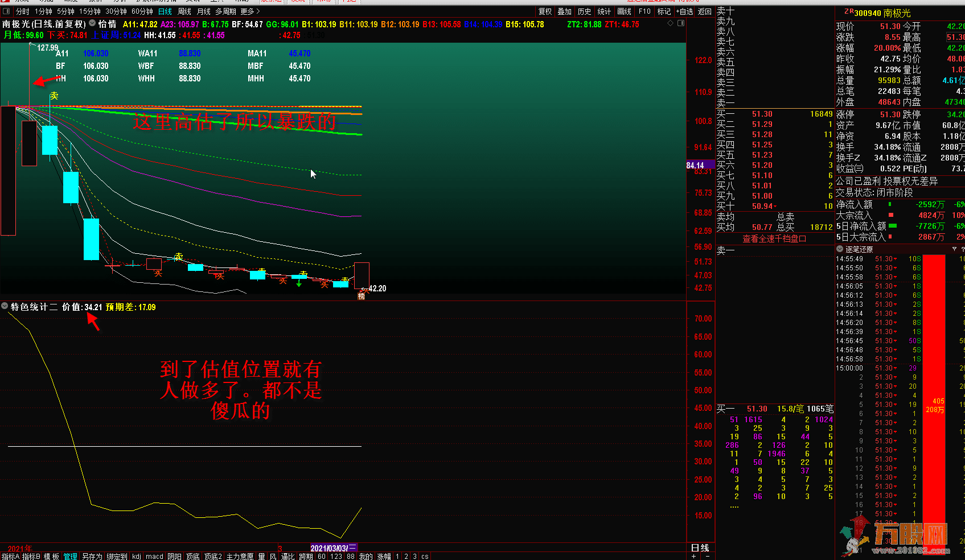965x560 pixels.
Task: Choose the 60分钟 chart period
Action: tap(142, 11)
